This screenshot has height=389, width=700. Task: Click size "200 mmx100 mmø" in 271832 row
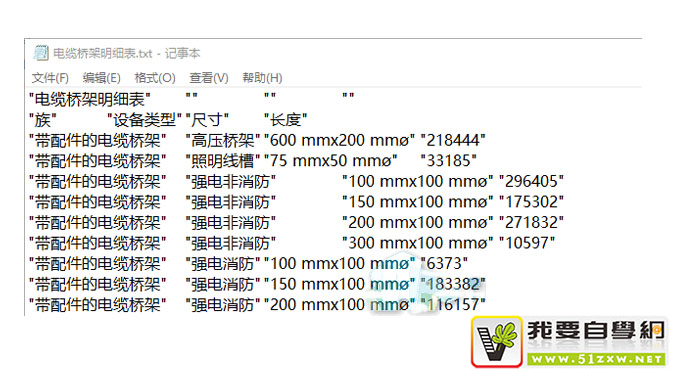coord(418,222)
